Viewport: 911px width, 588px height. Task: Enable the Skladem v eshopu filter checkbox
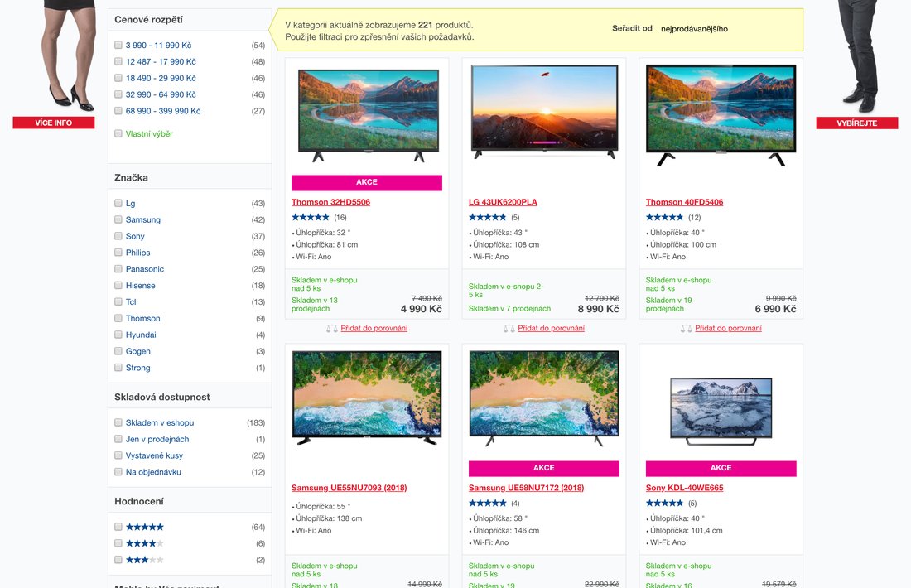118,422
